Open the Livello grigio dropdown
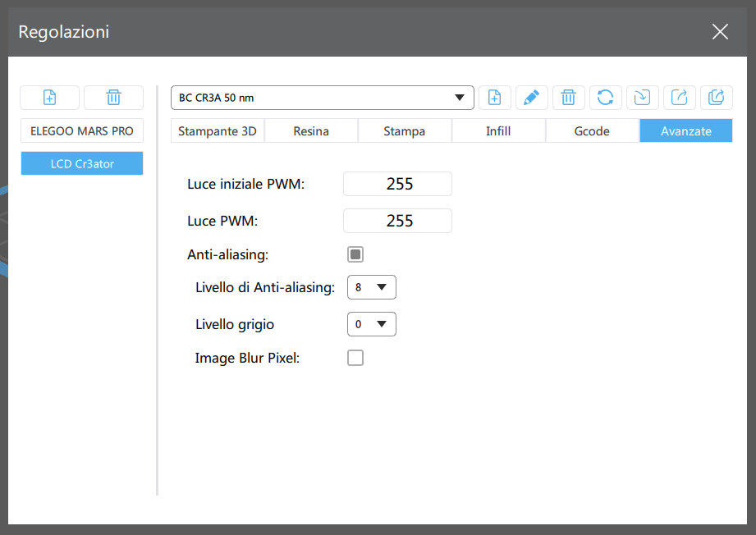Viewport: 756px width, 535px height. 372,324
